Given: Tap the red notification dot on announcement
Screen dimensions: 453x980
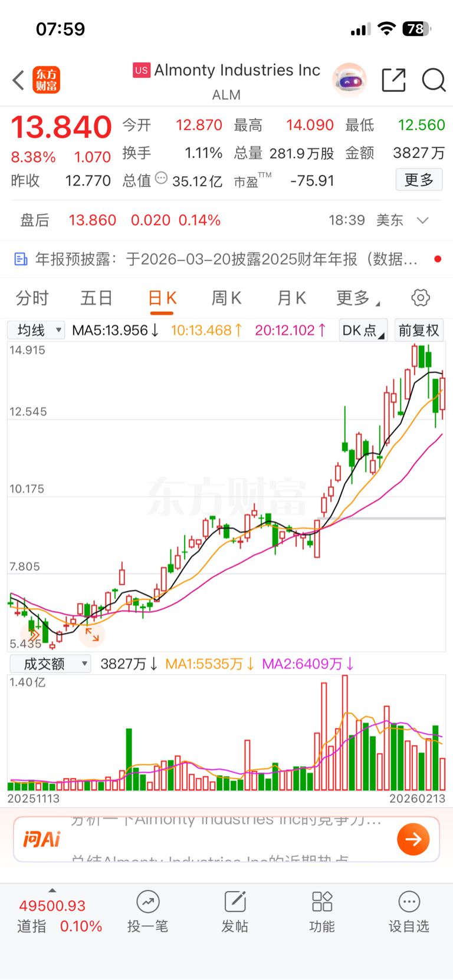Looking at the screenshot, I should click(x=438, y=259).
